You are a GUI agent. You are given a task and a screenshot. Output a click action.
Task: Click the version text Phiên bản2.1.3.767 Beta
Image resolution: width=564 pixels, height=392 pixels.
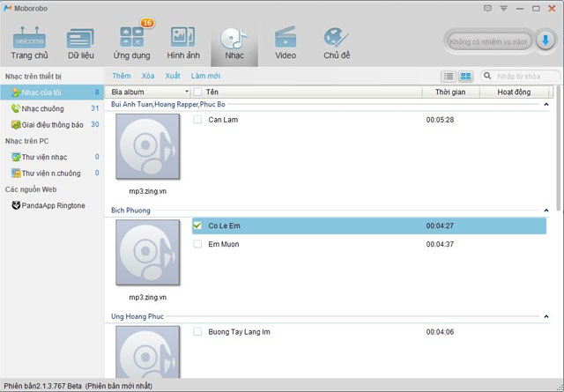click(42, 386)
